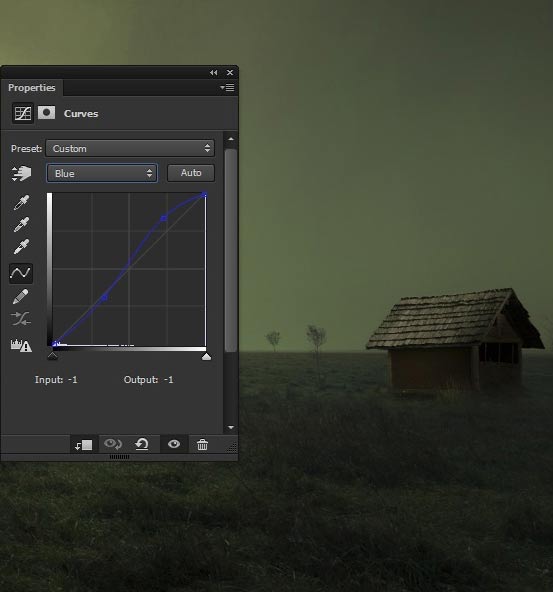Pick the gray point eyedropper
This screenshot has height=592, width=553.
(21, 224)
